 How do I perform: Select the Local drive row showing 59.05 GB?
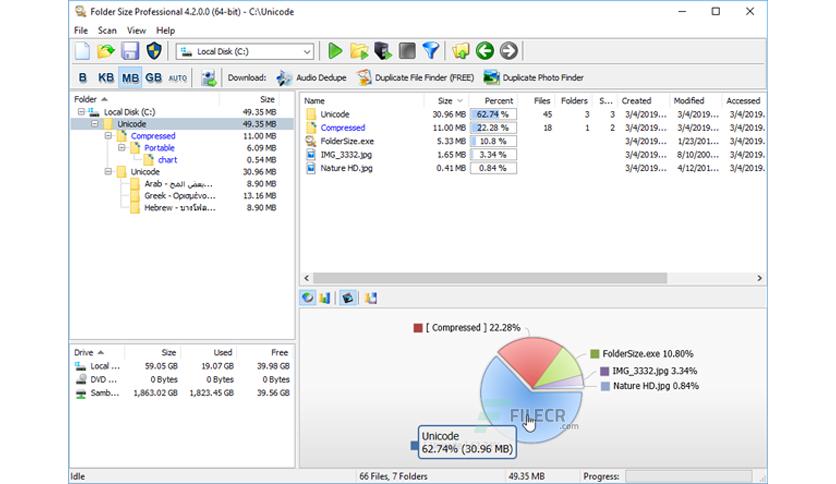(182, 366)
